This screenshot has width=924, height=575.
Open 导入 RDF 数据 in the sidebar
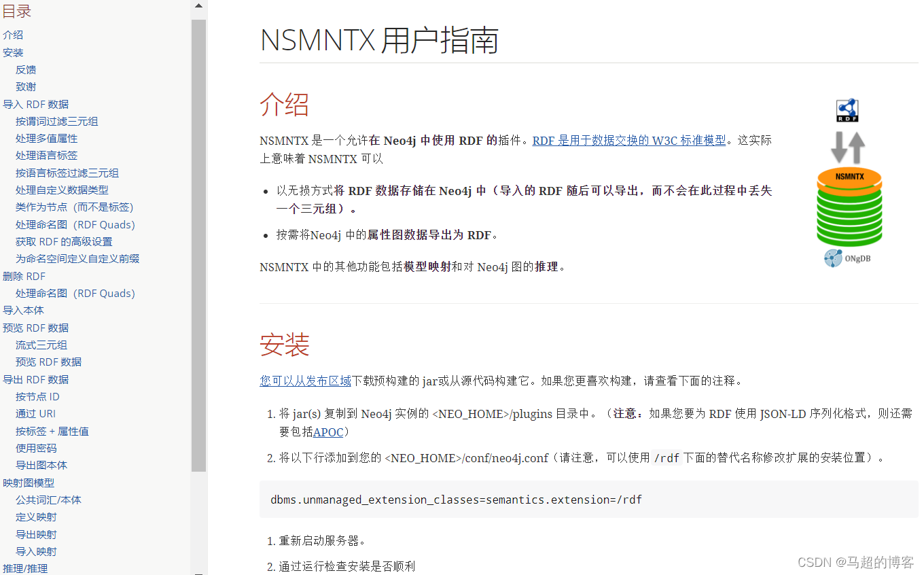coord(36,104)
